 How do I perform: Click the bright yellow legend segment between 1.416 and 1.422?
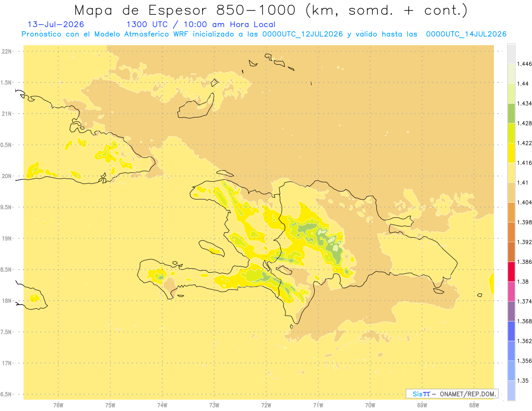(511, 153)
